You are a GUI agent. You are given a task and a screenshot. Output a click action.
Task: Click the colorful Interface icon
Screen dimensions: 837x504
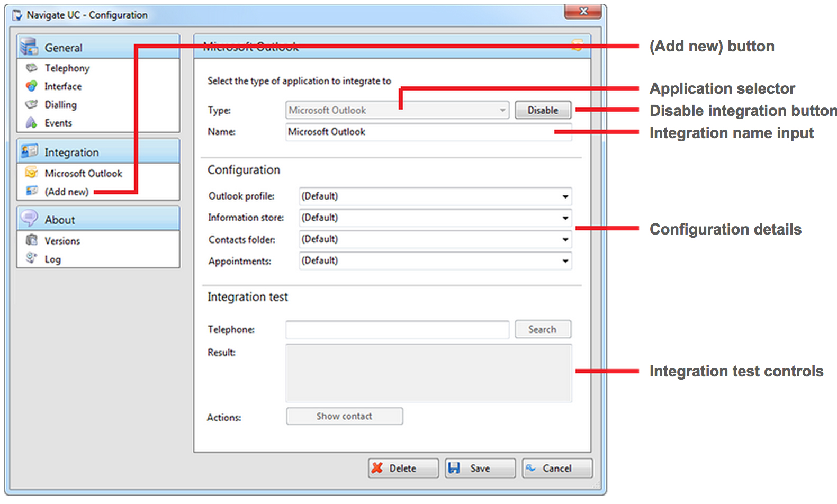pos(32,86)
